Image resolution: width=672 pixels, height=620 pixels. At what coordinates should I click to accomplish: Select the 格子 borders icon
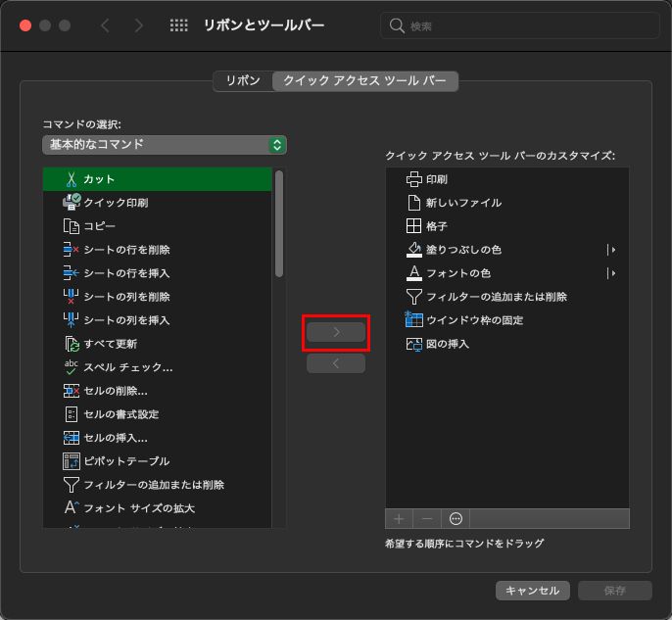(x=413, y=226)
